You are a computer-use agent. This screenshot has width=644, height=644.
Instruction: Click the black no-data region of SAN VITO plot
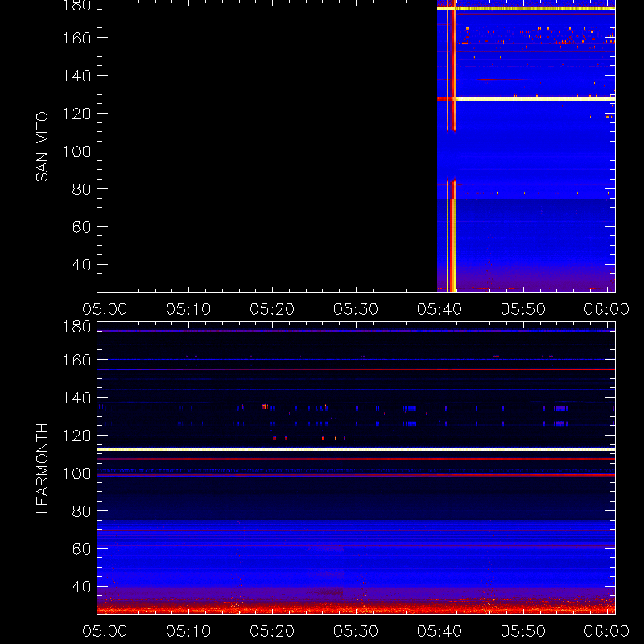(267, 146)
